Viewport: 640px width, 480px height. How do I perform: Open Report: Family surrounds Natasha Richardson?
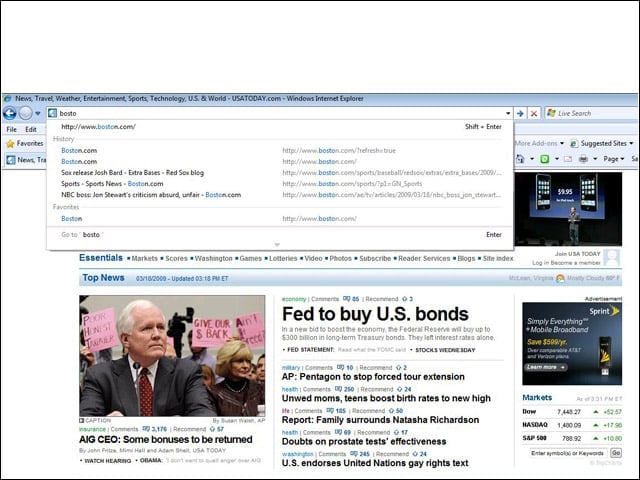(380, 420)
